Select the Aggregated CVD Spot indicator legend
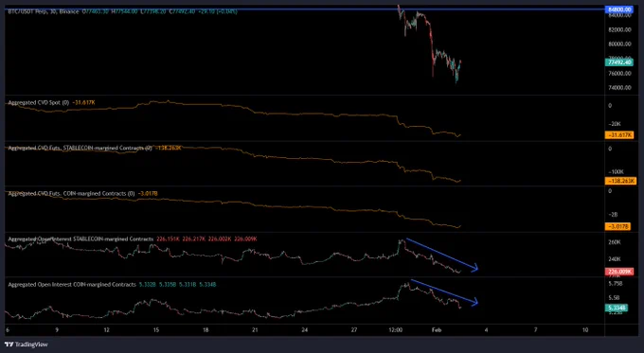 [x=39, y=102]
